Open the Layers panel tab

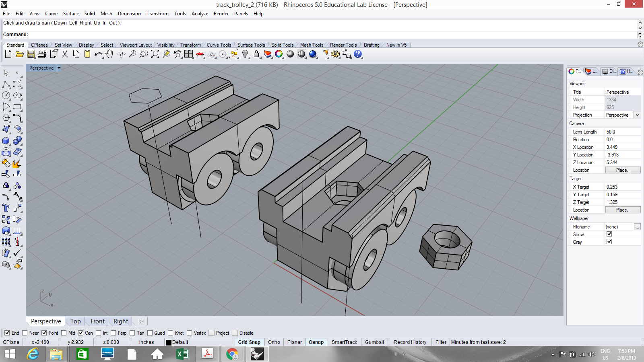pos(591,71)
